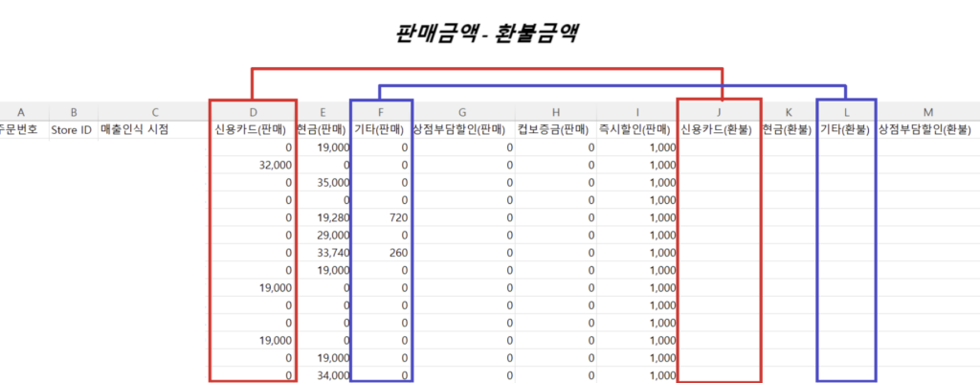Click column A header letter

tap(21, 112)
